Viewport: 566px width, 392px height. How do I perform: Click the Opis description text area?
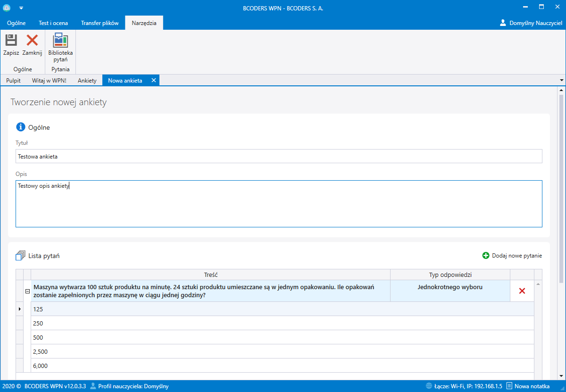tap(279, 204)
